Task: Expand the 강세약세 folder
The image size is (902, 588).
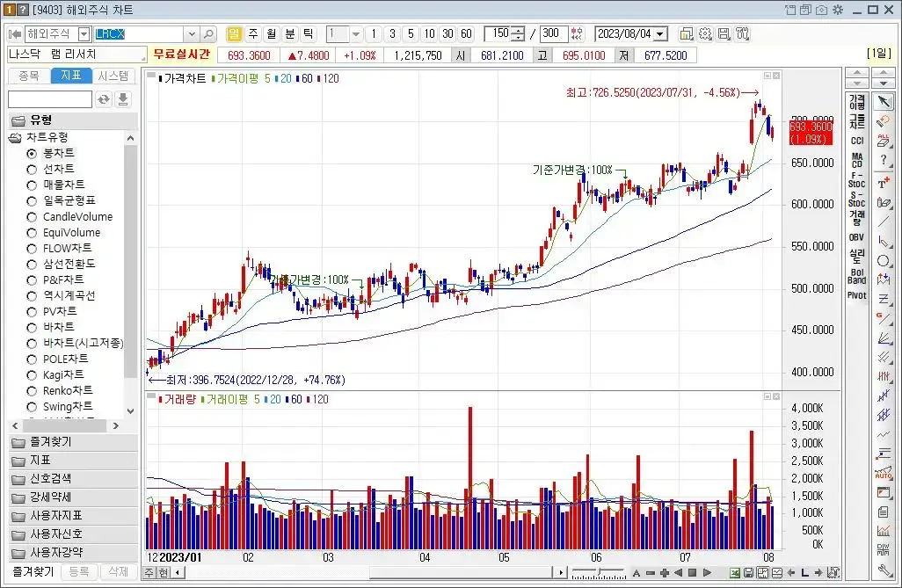Action: 74,497
